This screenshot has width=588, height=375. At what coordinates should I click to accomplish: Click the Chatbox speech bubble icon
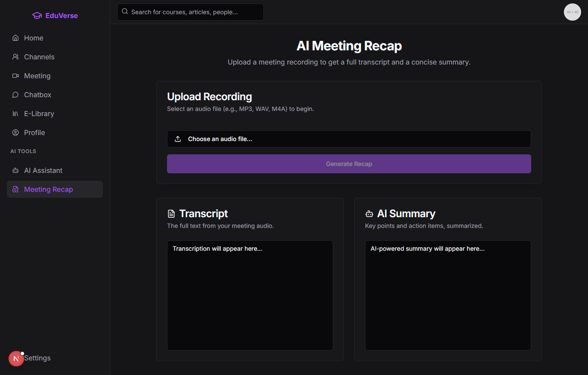coord(15,95)
